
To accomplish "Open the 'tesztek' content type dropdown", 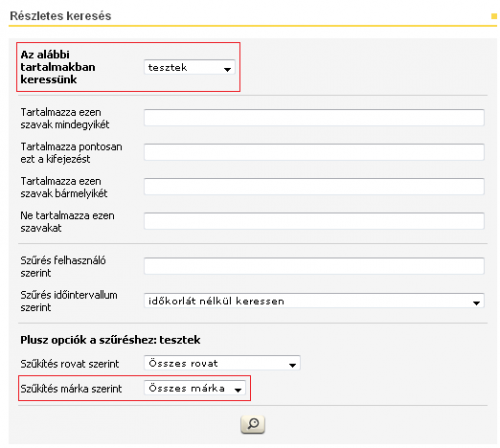I will coord(190,67).
